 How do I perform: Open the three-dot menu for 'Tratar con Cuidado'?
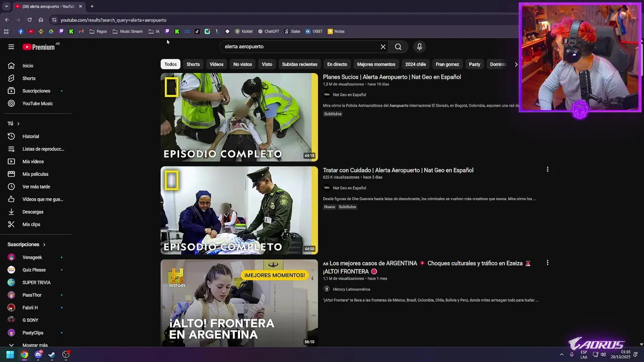pyautogui.click(x=547, y=169)
